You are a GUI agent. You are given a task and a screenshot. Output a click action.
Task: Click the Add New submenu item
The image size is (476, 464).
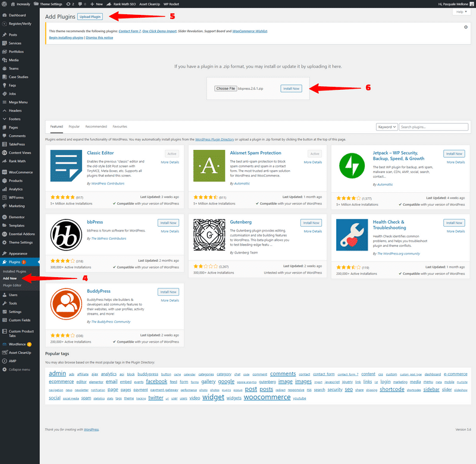coord(10,278)
